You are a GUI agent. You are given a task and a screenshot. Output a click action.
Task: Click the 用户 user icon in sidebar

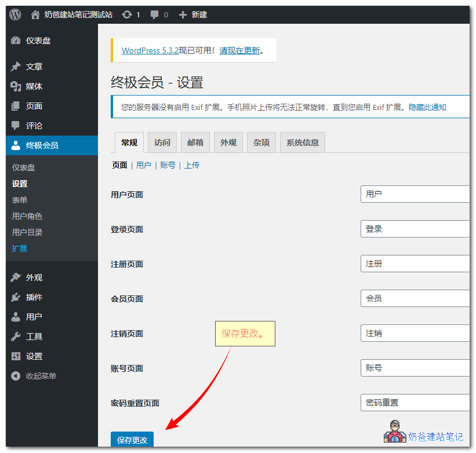pyautogui.click(x=16, y=317)
